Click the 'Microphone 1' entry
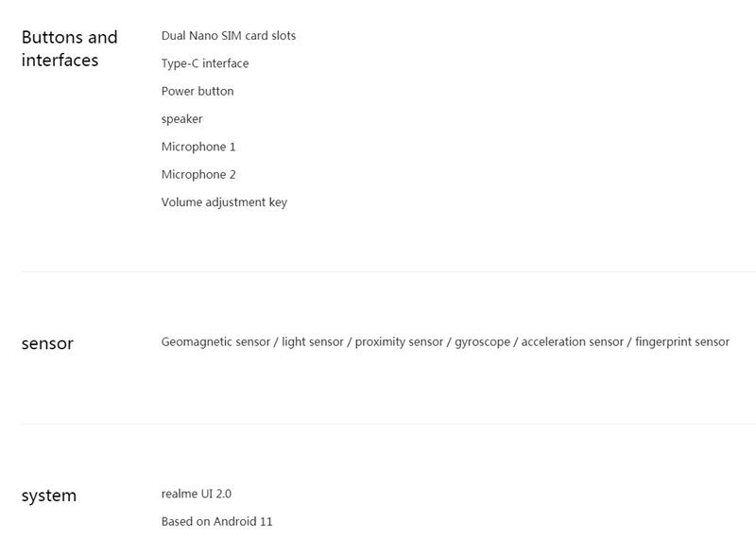The width and height of the screenshot is (756, 558). pyautogui.click(x=198, y=147)
